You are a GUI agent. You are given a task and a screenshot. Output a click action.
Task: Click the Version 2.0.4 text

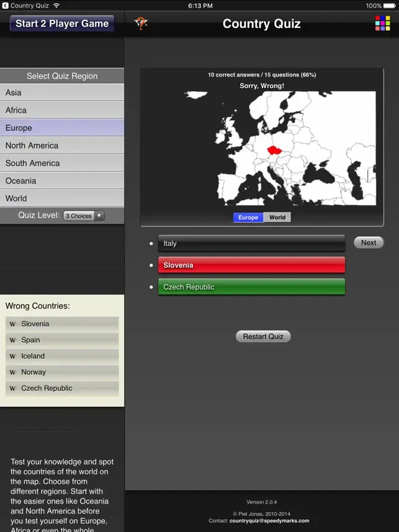(261, 502)
